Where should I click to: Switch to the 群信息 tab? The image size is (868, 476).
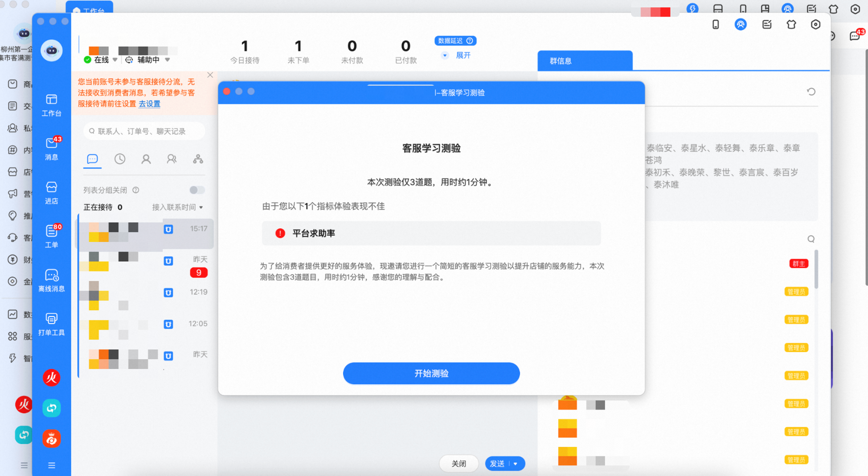point(585,61)
